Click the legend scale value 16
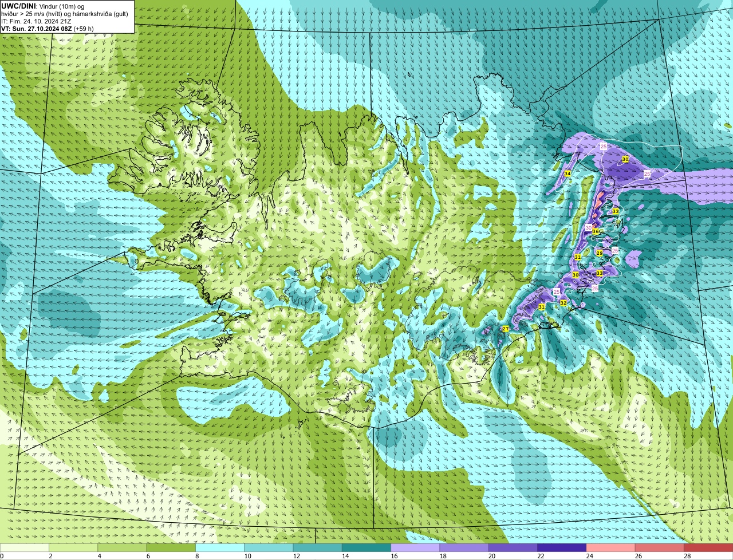 coord(393,556)
